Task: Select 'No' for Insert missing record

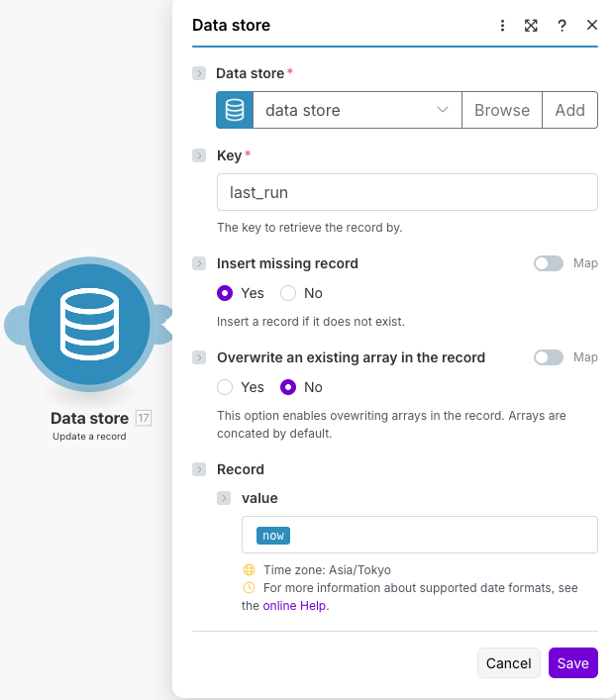Action: click(288, 293)
